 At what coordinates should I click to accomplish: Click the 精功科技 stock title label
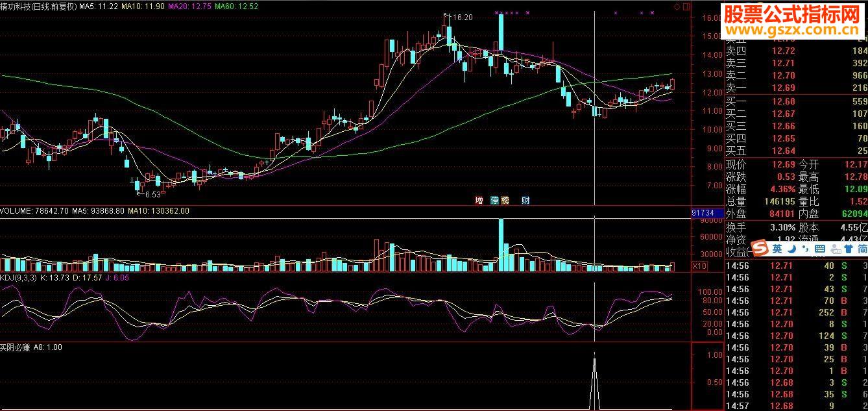(38, 6)
